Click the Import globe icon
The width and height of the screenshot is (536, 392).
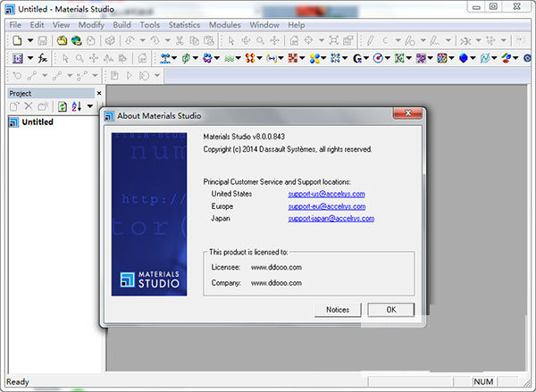point(76,41)
